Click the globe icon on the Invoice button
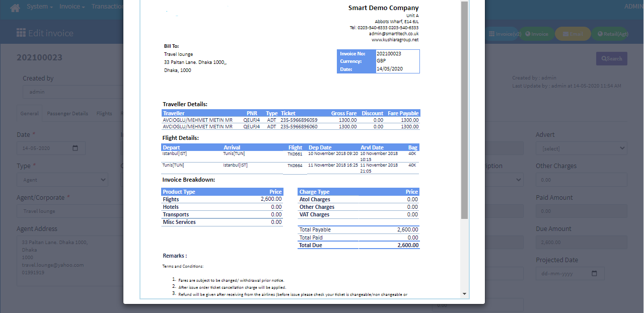This screenshot has width=644, height=313. [x=528, y=33]
